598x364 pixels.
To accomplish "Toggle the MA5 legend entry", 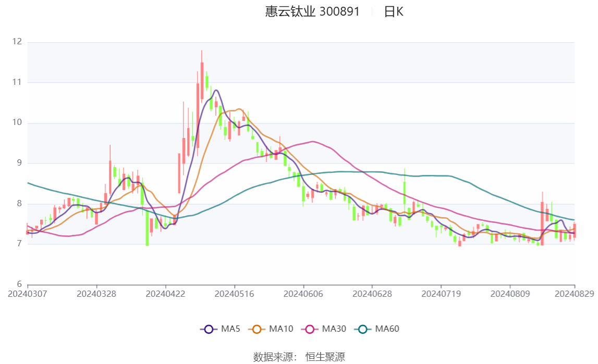I will (220, 329).
